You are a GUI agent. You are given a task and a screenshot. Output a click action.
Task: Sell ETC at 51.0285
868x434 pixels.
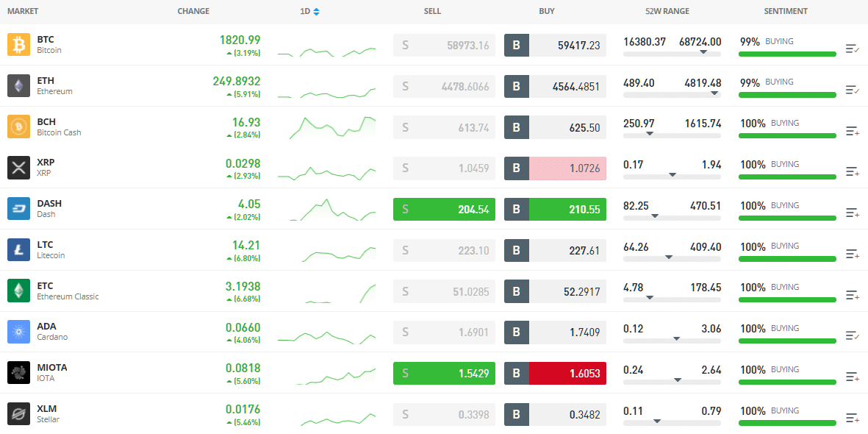pyautogui.click(x=444, y=291)
